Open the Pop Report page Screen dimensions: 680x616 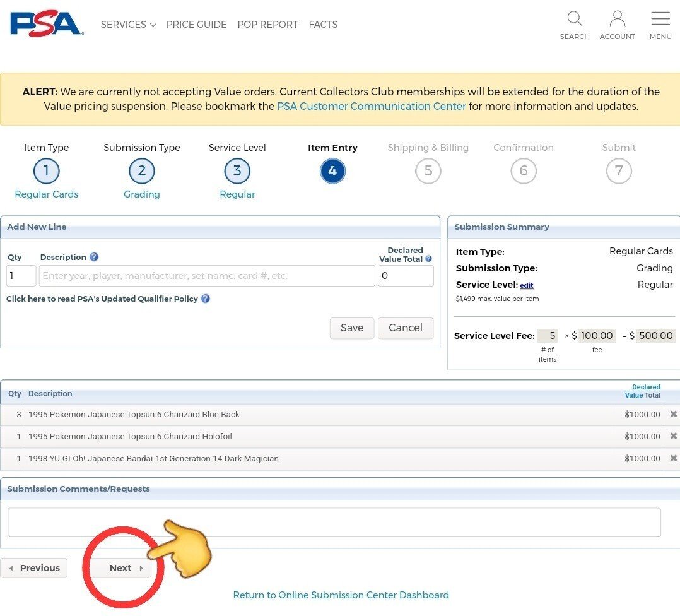267,24
